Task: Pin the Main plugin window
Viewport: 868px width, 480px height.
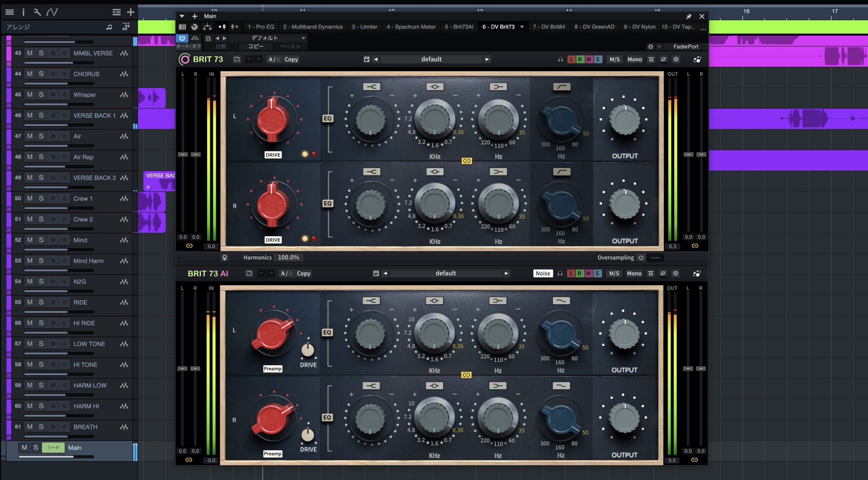Action: click(x=689, y=16)
